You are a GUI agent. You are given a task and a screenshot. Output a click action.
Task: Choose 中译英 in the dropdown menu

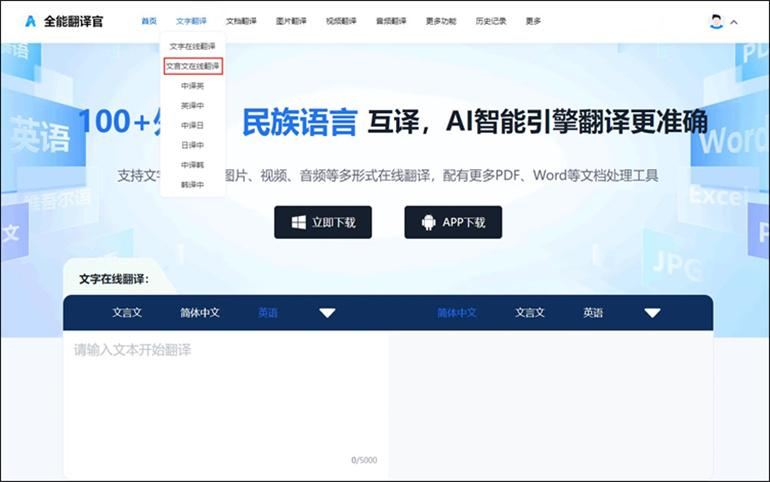click(192, 86)
